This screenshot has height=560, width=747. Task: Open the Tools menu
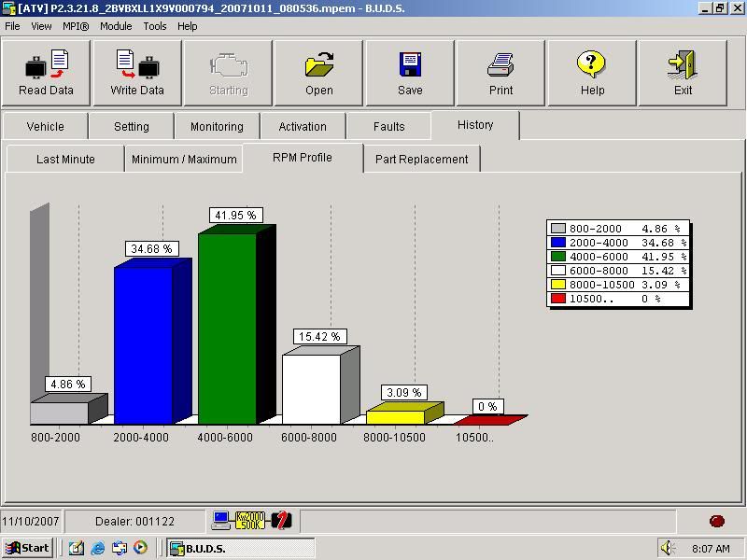point(154,26)
